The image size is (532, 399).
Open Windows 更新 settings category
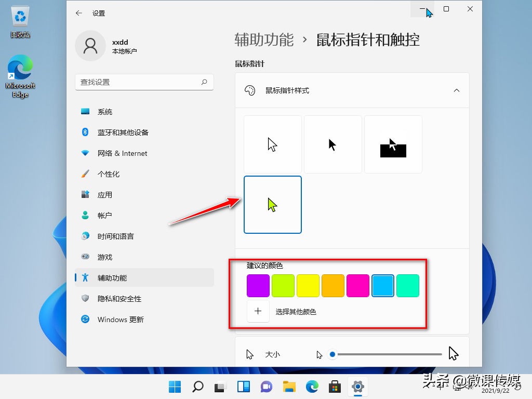pos(144,320)
